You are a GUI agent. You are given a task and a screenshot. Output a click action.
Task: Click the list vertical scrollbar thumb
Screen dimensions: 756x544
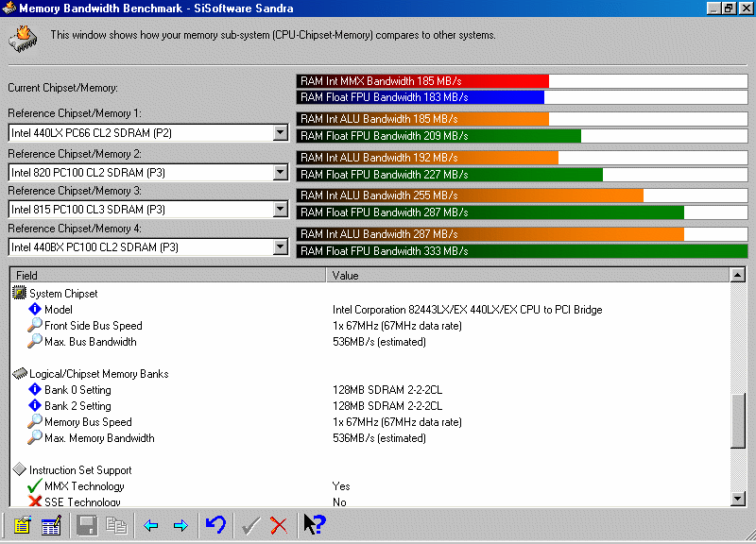tap(738, 420)
